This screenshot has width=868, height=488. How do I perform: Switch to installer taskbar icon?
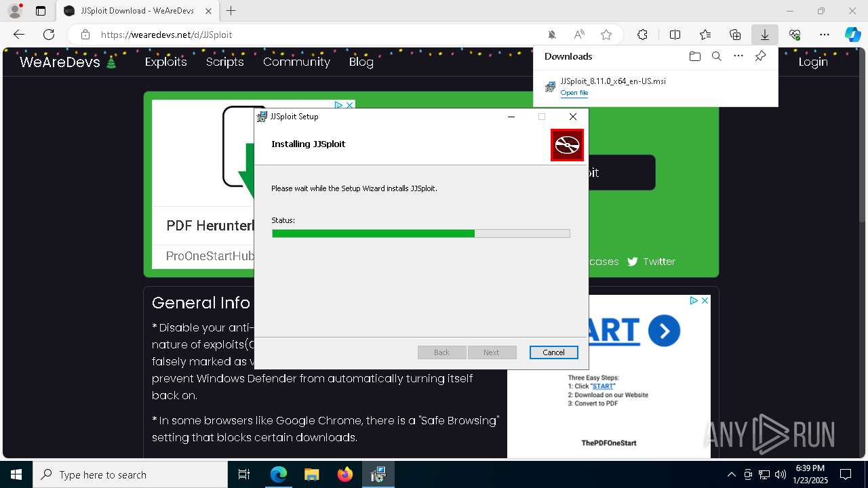378,474
